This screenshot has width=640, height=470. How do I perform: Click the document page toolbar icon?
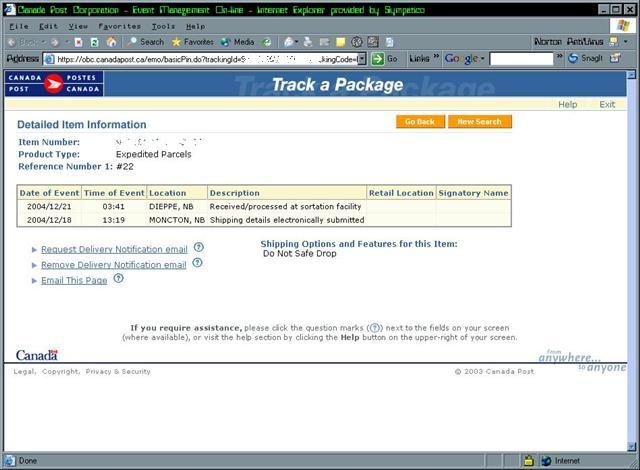389,42
